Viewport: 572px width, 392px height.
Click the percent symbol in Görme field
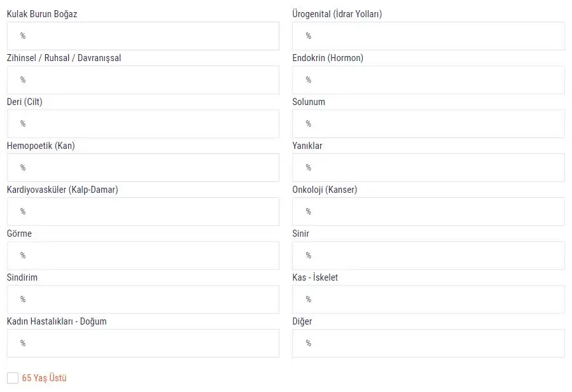23,255
